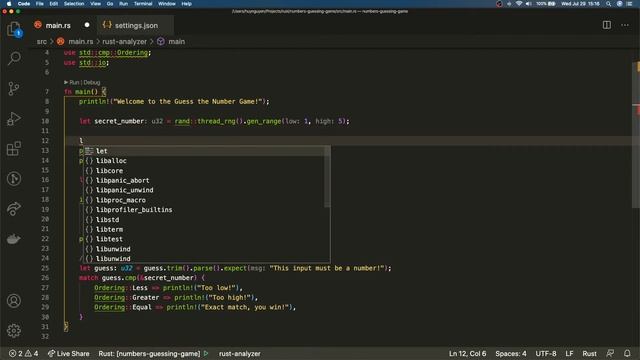Open the Edit menu
This screenshot has width=640, height=360.
[53, 4]
